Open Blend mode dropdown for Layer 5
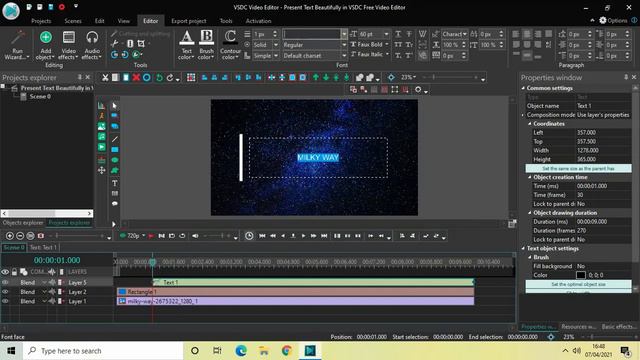 [x=44, y=282]
